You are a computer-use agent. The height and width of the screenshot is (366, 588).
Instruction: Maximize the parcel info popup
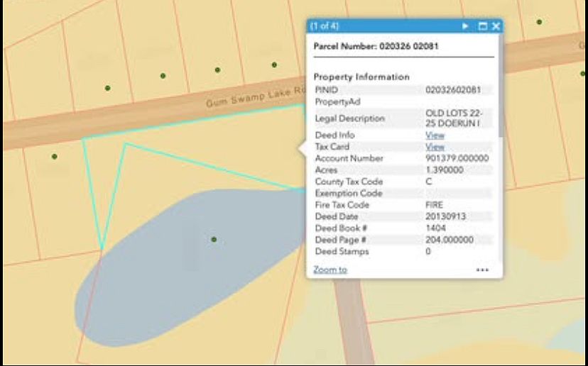(483, 26)
